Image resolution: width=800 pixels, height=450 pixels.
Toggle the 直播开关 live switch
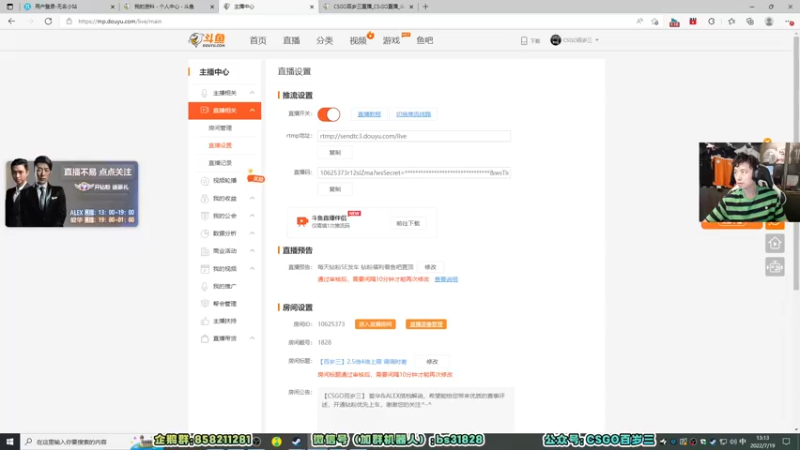[x=329, y=114]
